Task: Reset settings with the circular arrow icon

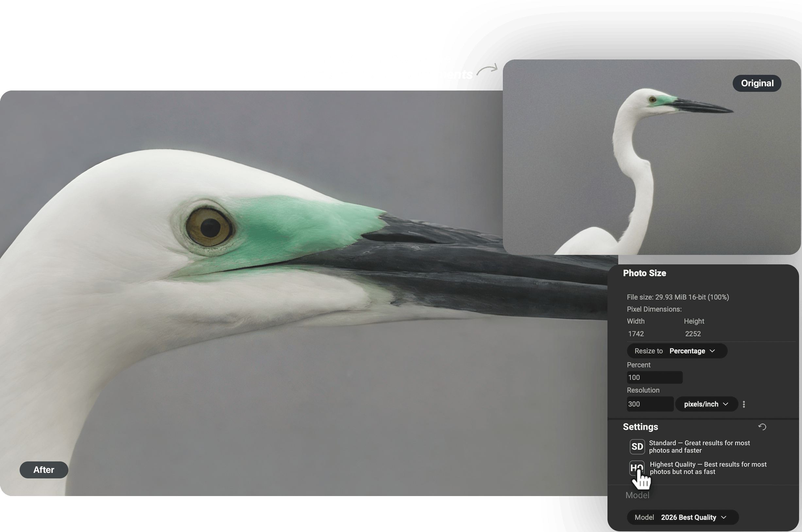Action: click(762, 427)
